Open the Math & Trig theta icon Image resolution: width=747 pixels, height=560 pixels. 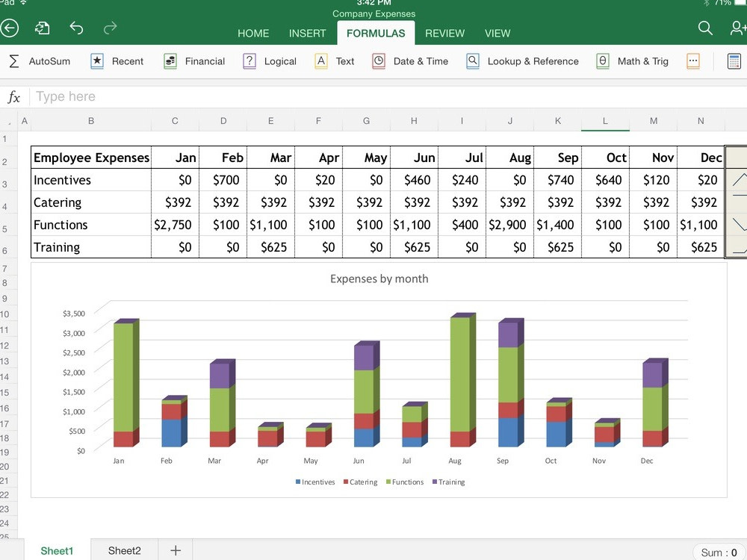[x=603, y=61]
